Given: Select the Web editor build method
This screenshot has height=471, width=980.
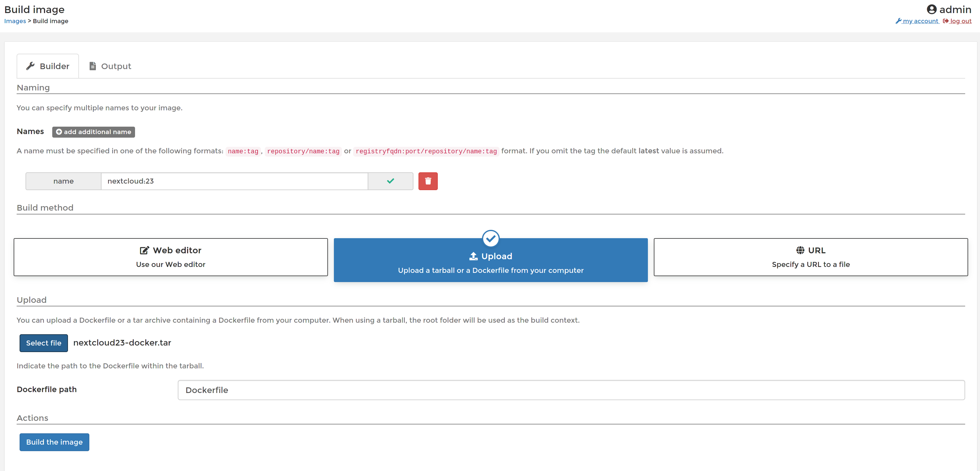Looking at the screenshot, I should (170, 257).
